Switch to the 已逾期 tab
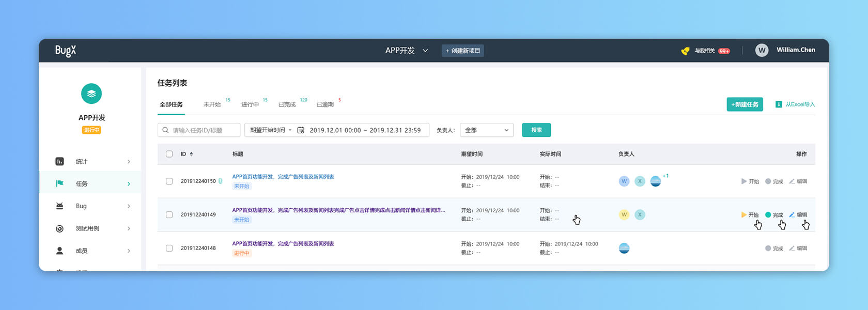The width and height of the screenshot is (868, 310). pos(325,104)
